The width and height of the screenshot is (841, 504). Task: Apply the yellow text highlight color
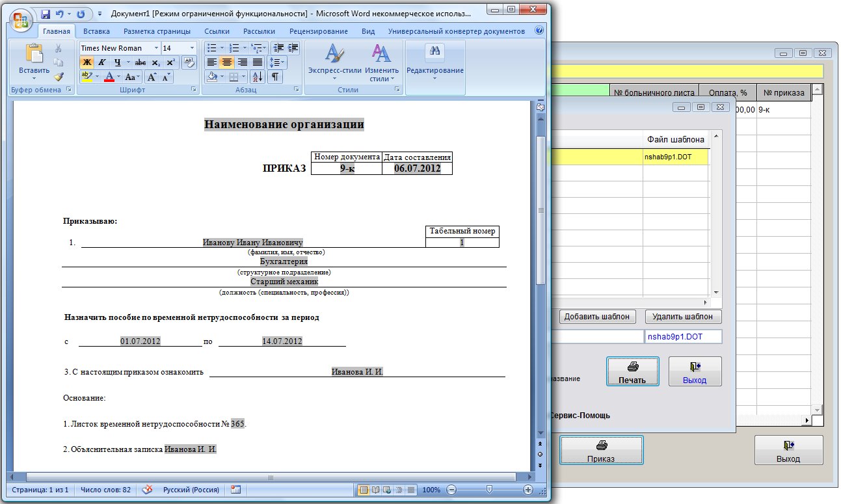coord(87,77)
